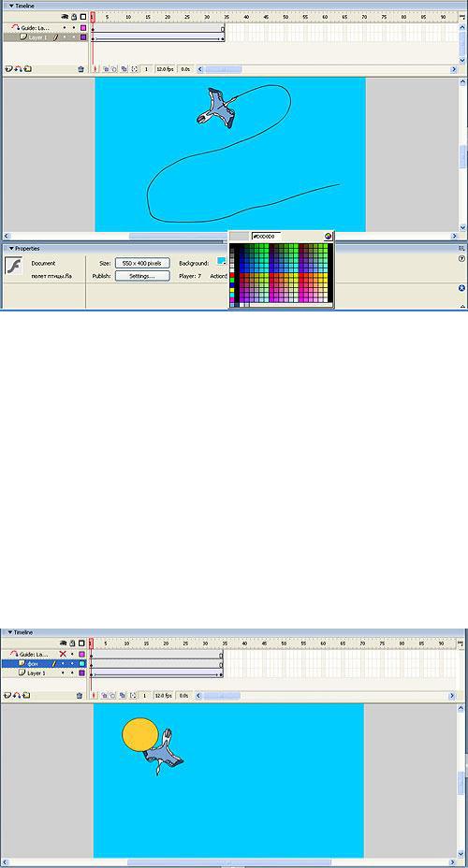468x868 pixels.
Task: Click red X on lower Guide layer
Action: [63, 654]
